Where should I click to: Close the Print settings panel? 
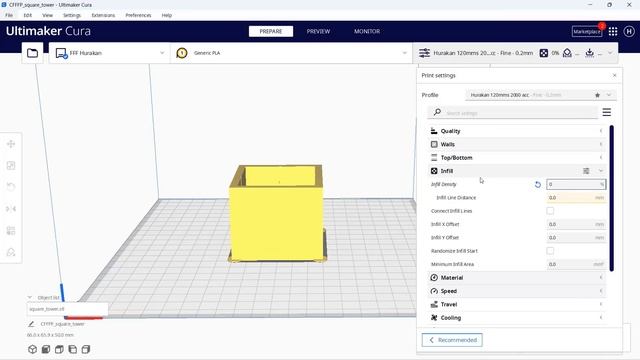tap(615, 76)
